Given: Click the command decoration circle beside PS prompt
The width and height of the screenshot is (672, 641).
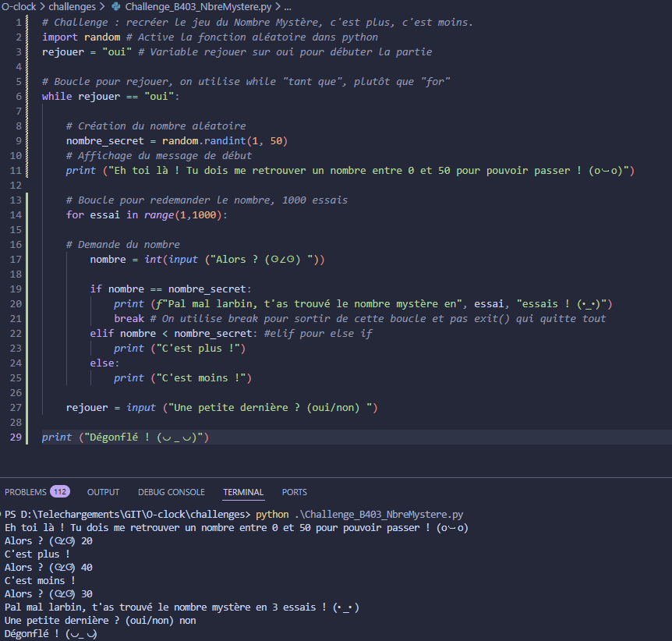Looking at the screenshot, I should click(2, 515).
